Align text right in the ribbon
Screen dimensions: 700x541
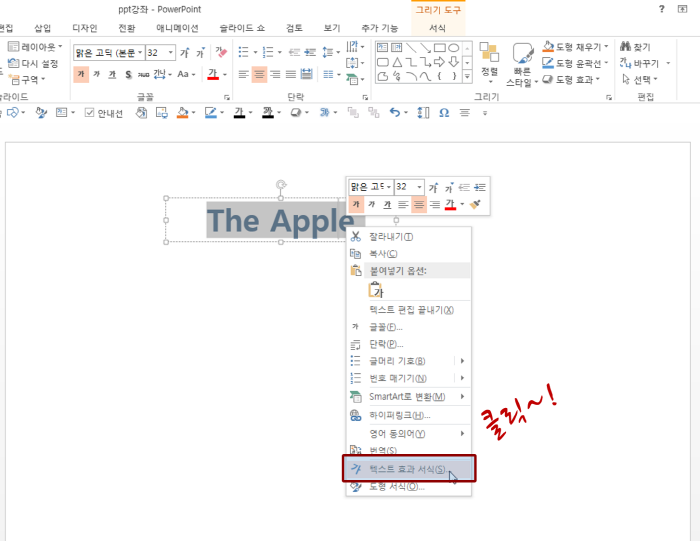275,74
